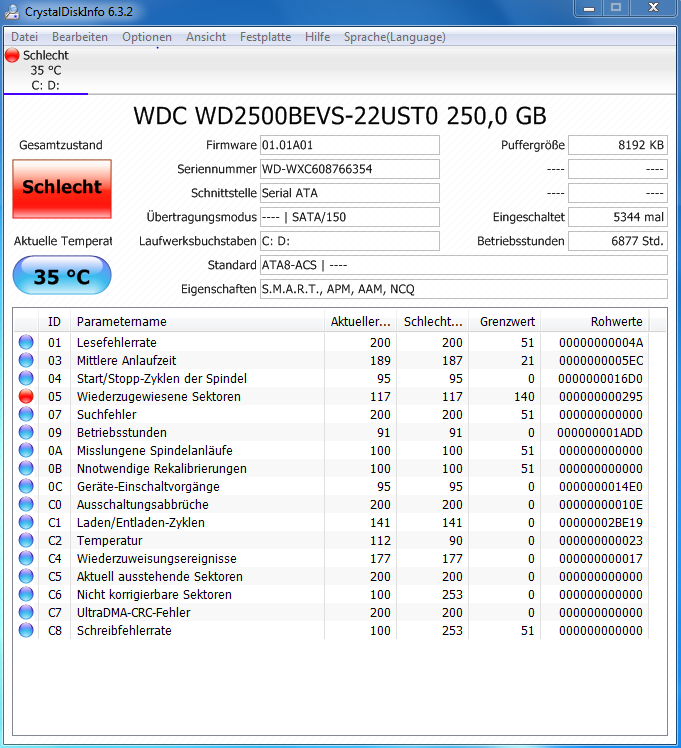This screenshot has height=748, width=681.
Task: Select raw value 00000002BE19
Action: coord(600,522)
